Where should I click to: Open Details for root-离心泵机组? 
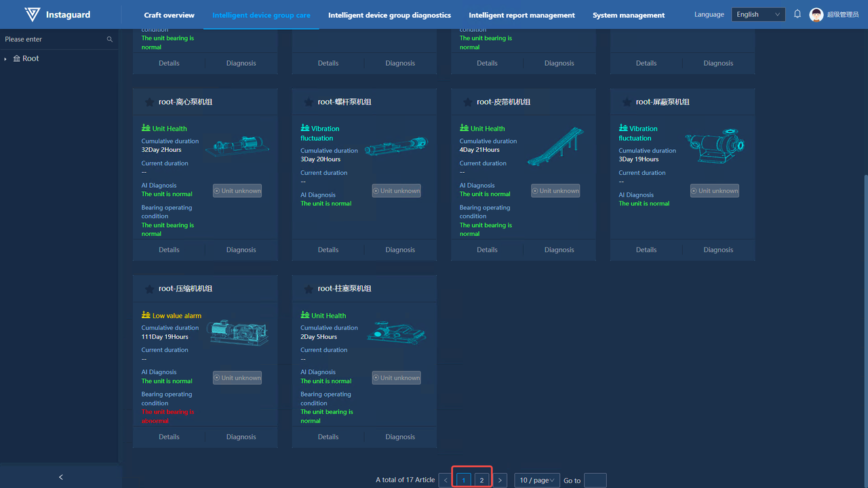click(169, 249)
